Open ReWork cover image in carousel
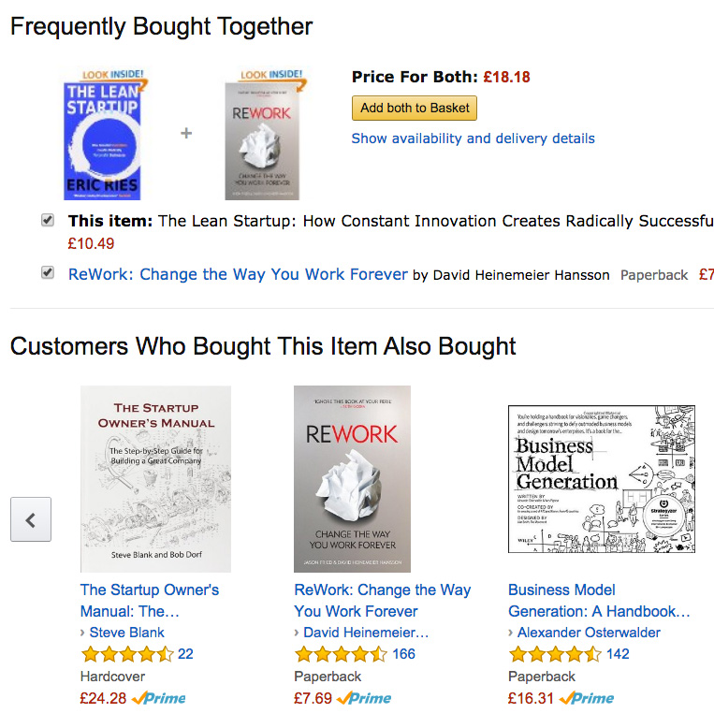 352,478
